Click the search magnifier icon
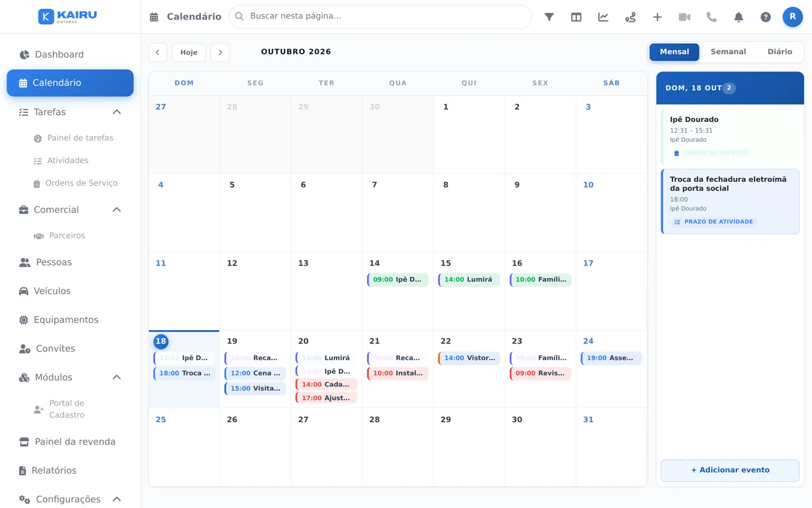Image resolution: width=812 pixels, height=508 pixels. 240,16
